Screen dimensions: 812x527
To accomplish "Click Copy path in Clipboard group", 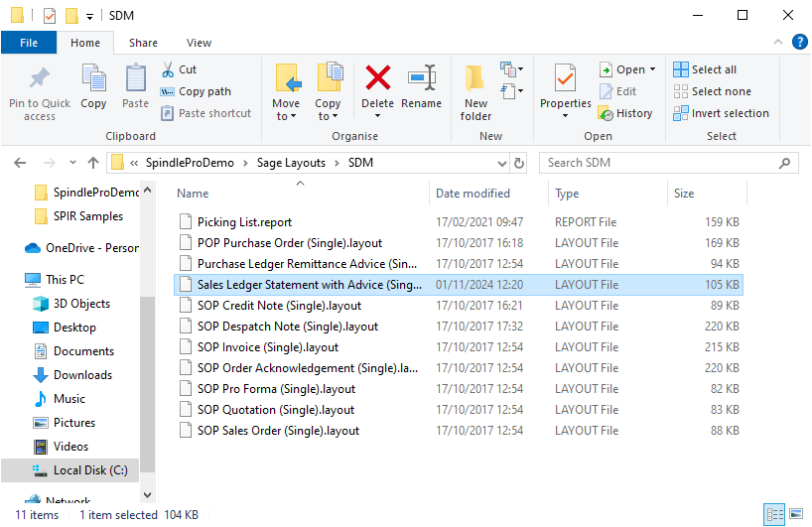I will [x=196, y=91].
